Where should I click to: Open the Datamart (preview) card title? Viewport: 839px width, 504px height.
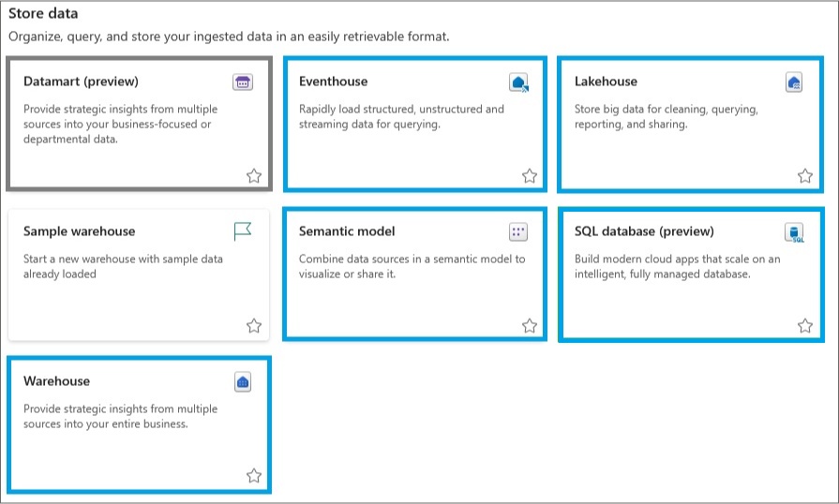(81, 82)
